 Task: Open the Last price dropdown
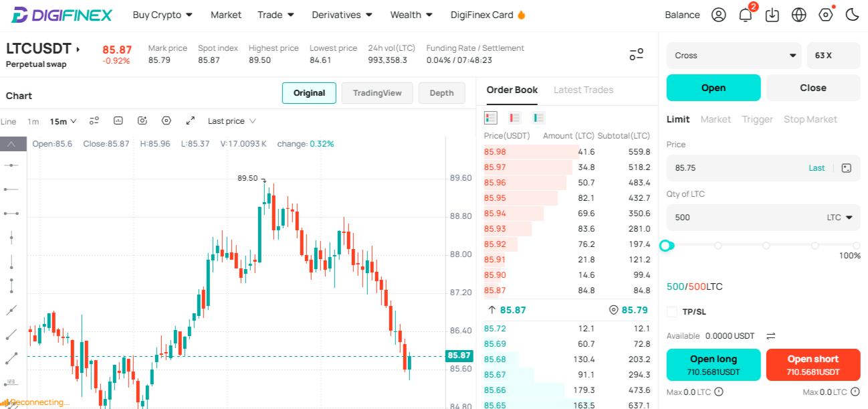tap(232, 121)
